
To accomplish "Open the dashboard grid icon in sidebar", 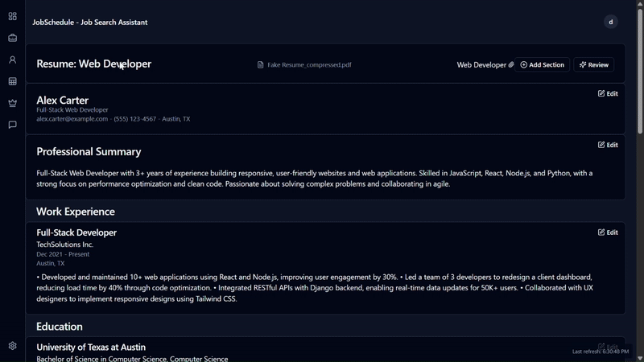I will [12, 16].
